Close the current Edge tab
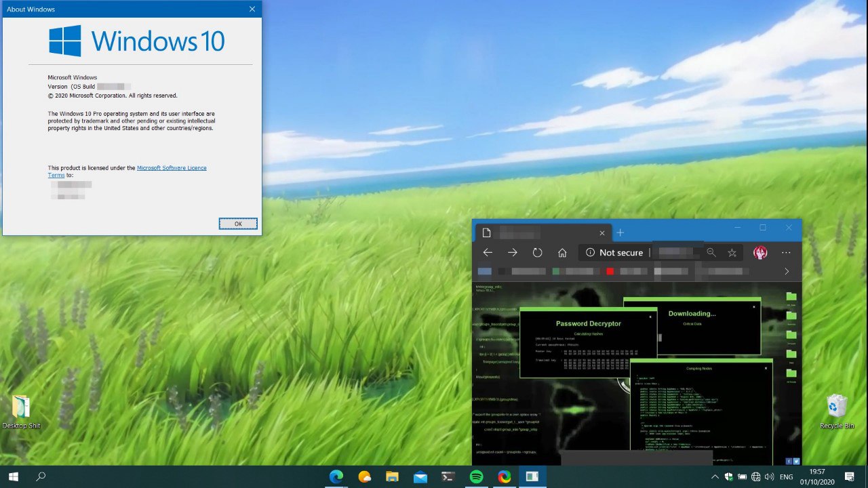868x488 pixels. click(602, 232)
